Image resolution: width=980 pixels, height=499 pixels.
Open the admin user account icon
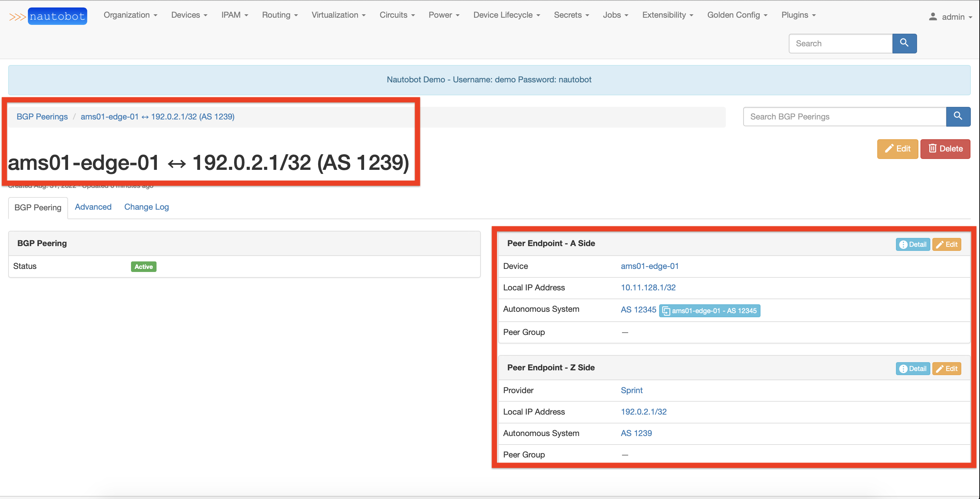point(933,16)
